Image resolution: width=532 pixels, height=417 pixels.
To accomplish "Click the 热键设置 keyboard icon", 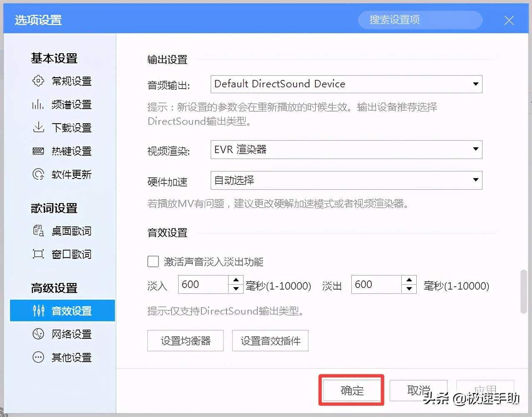I will tap(38, 151).
